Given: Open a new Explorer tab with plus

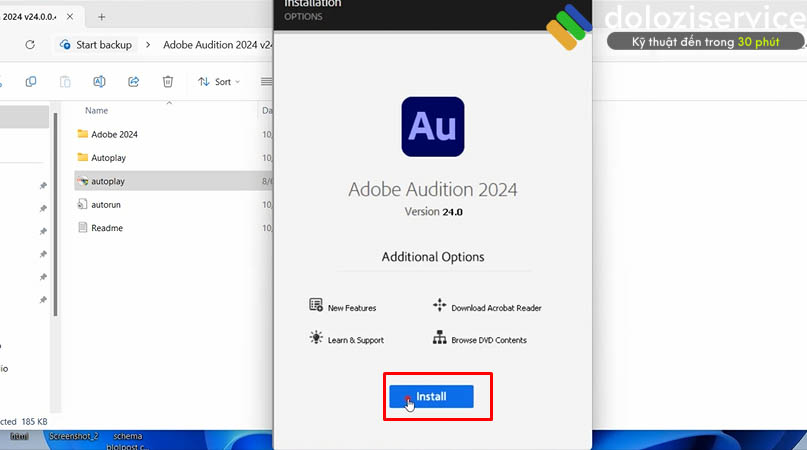Looking at the screenshot, I should [101, 17].
